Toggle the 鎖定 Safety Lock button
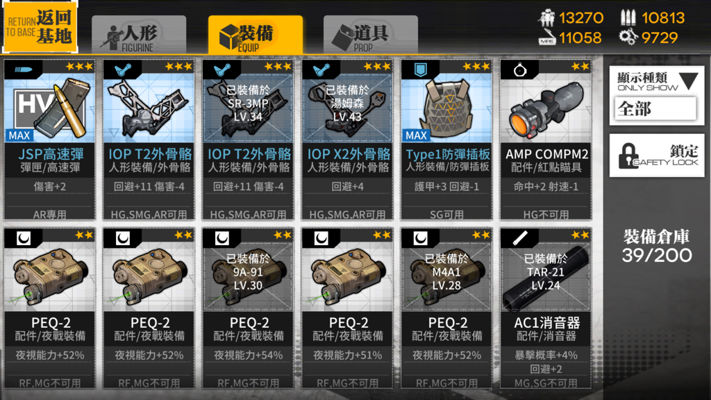This screenshot has width=711, height=400. pyautogui.click(x=657, y=156)
